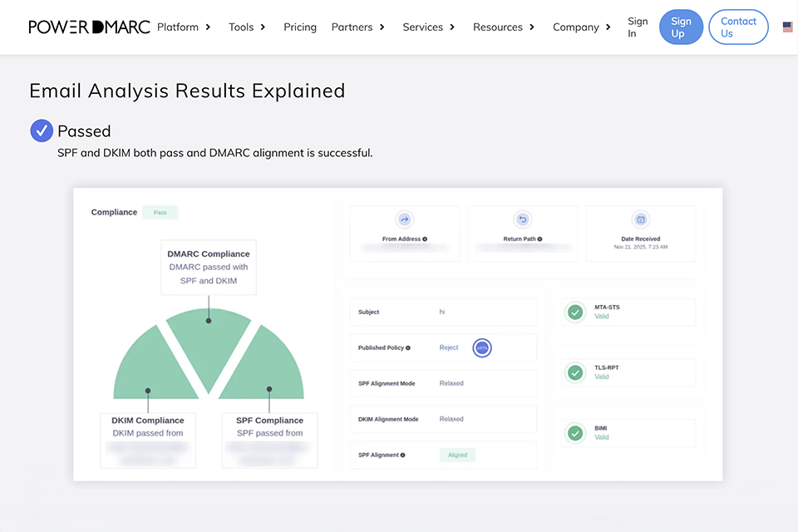Click the Published Policy info icon
The width and height of the screenshot is (798, 532).
pos(408,347)
